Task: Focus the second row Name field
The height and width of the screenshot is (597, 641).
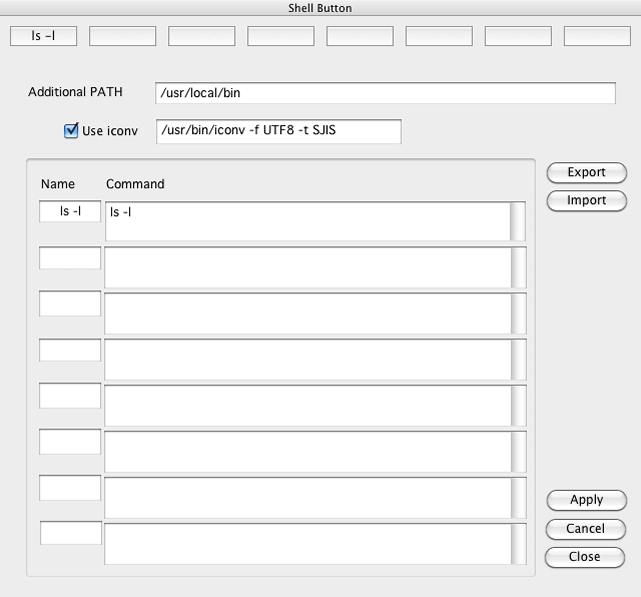Action: pyautogui.click(x=70, y=258)
